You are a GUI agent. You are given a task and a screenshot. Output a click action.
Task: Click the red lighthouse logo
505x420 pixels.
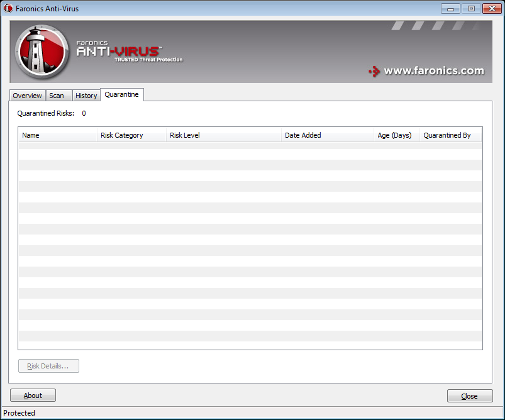click(42, 52)
